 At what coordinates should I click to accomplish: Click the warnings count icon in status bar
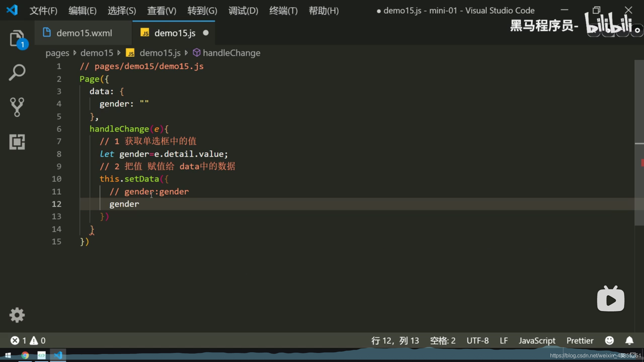tap(34, 341)
